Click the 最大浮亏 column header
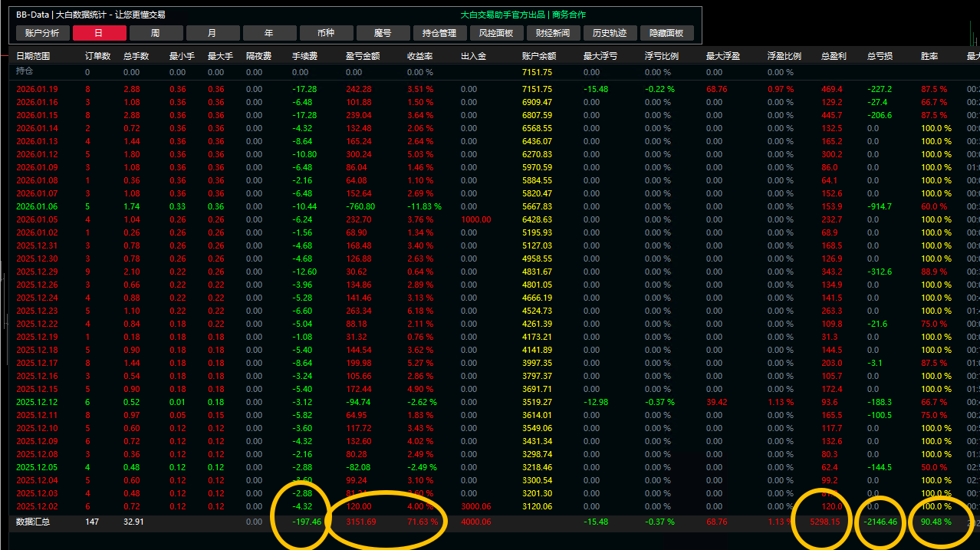980x550 pixels. [600, 56]
